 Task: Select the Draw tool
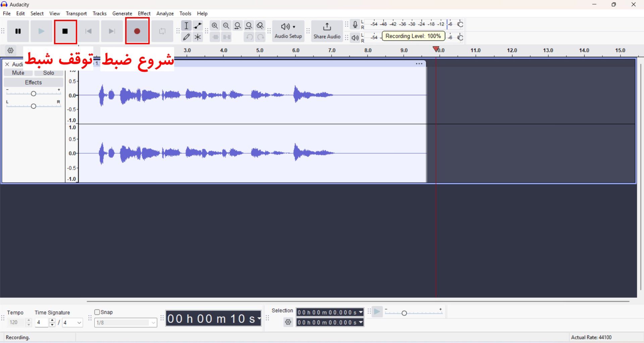coord(186,37)
